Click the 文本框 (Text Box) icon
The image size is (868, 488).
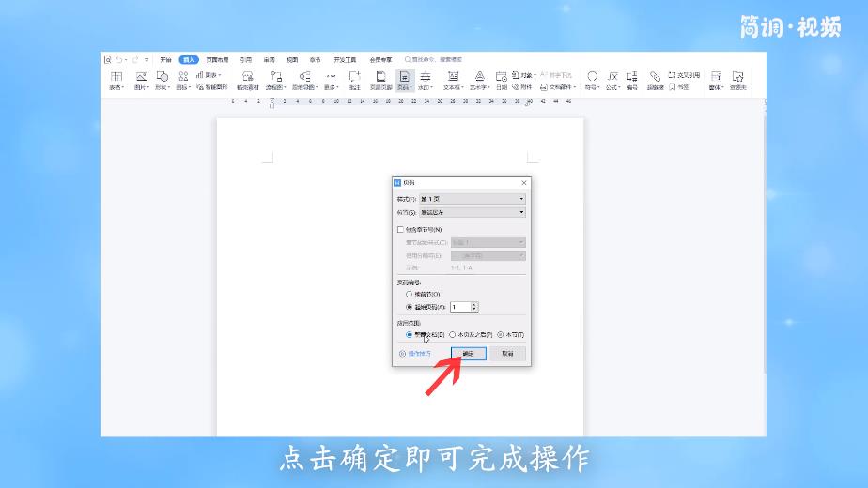point(453,79)
